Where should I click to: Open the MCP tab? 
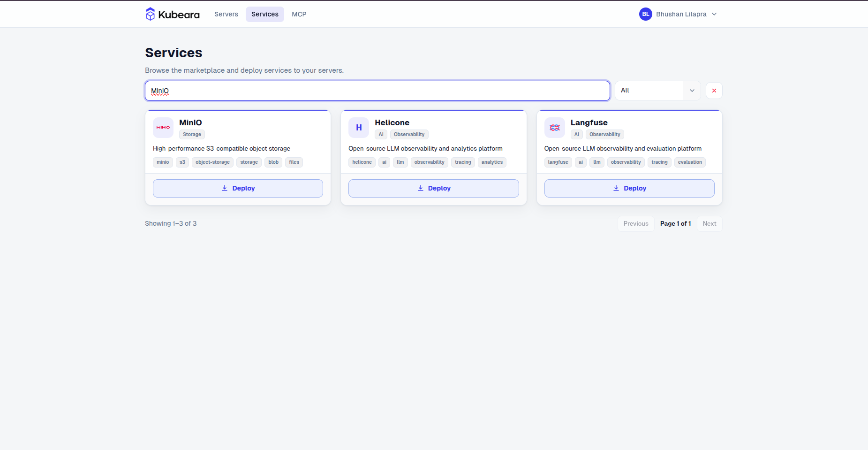click(299, 14)
